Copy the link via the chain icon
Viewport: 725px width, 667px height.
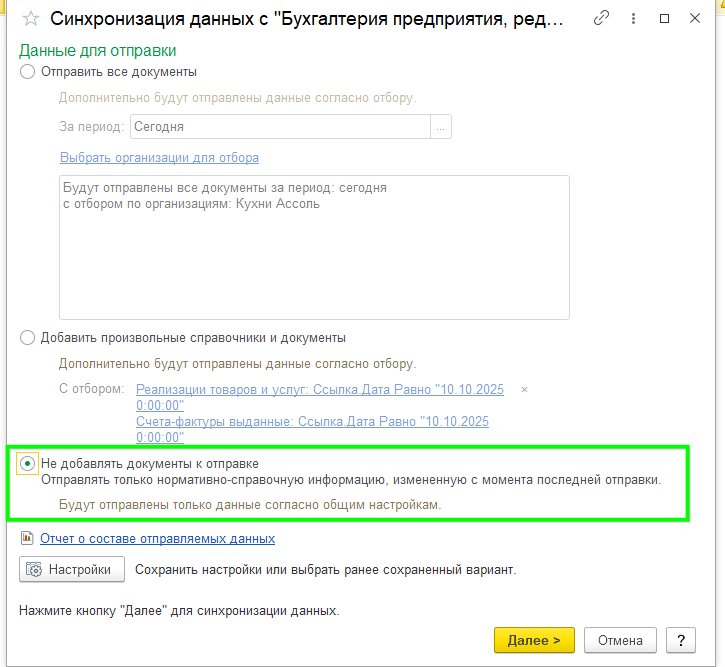pyautogui.click(x=601, y=18)
